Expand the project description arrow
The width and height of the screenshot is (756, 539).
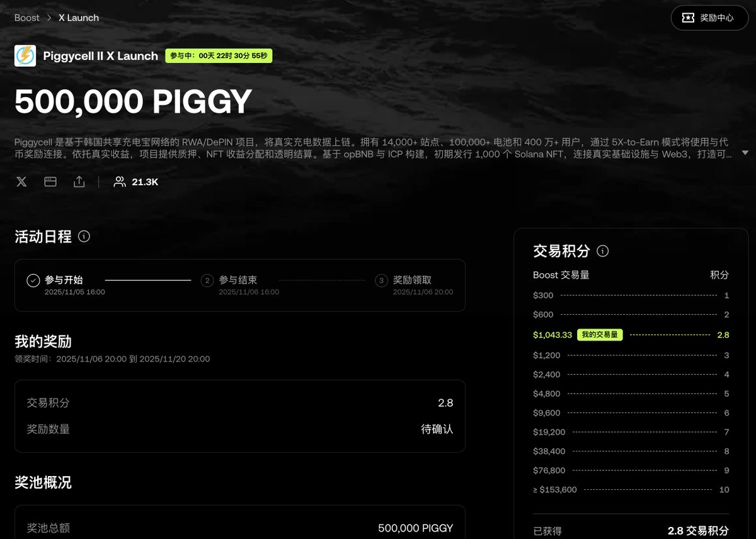click(745, 153)
